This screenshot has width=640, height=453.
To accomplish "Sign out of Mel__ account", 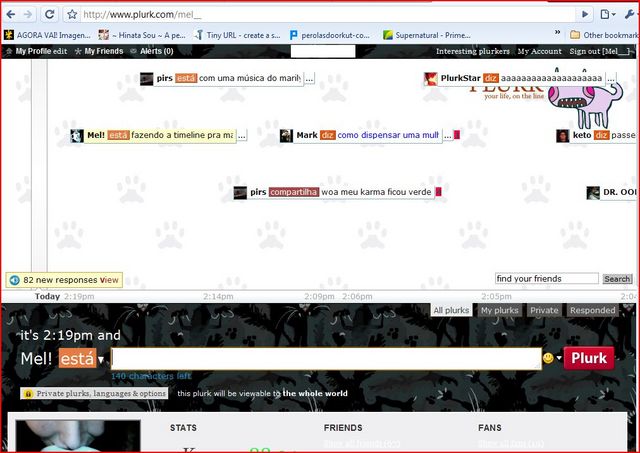I will [x=600, y=51].
